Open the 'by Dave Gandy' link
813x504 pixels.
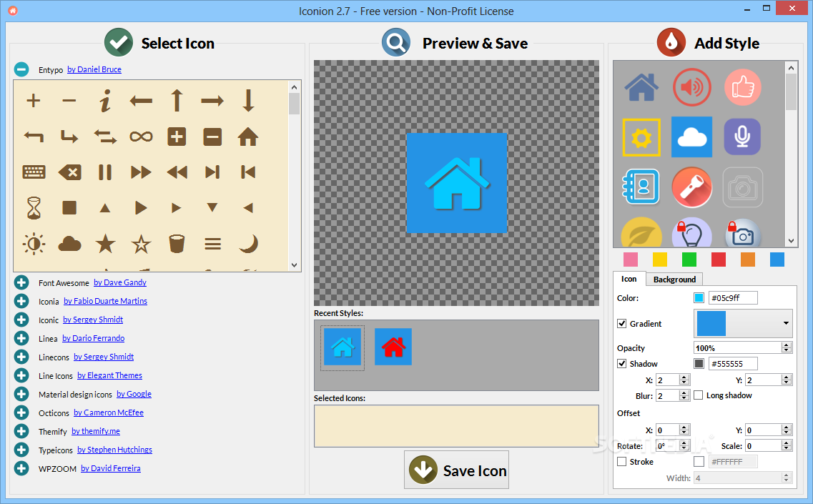coord(120,282)
